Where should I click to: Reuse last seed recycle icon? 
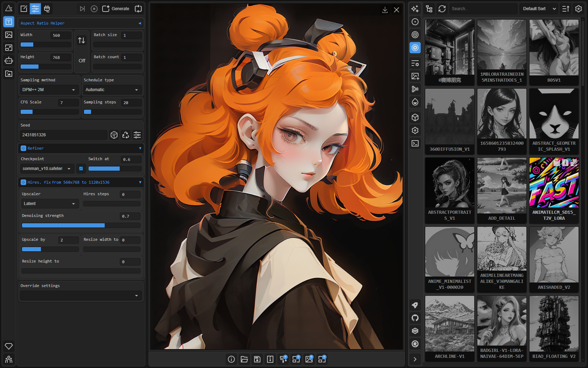(x=126, y=135)
